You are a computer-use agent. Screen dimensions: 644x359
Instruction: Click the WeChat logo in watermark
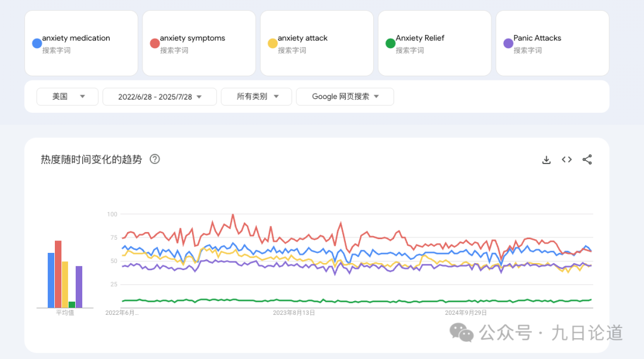462,332
